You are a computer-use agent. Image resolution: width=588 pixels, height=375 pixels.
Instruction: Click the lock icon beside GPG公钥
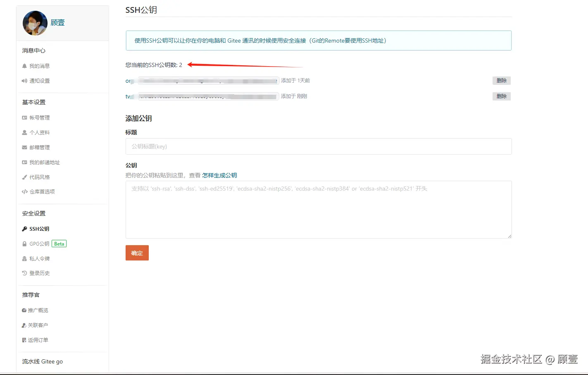click(x=24, y=244)
